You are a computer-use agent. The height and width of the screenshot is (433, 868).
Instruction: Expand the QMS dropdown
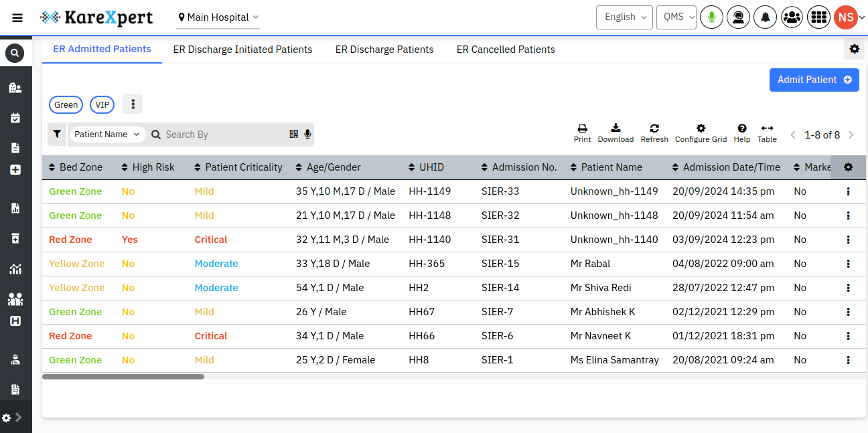click(x=676, y=17)
